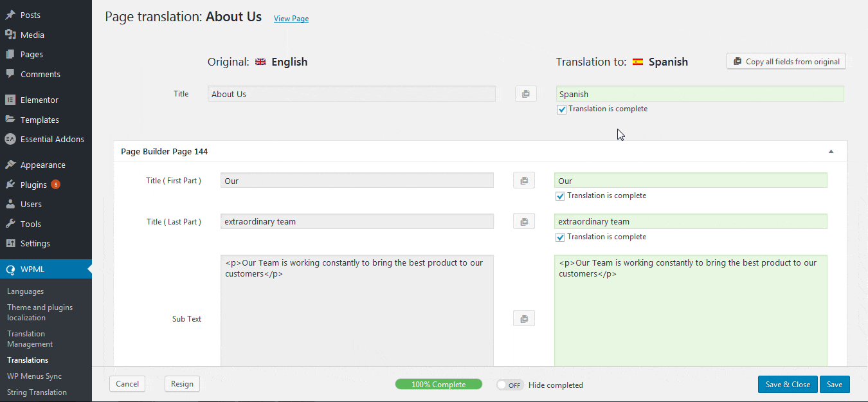Viewport: 868px width, 402px height.
Task: Click the WPML icon in sidebar
Action: [x=10, y=270]
